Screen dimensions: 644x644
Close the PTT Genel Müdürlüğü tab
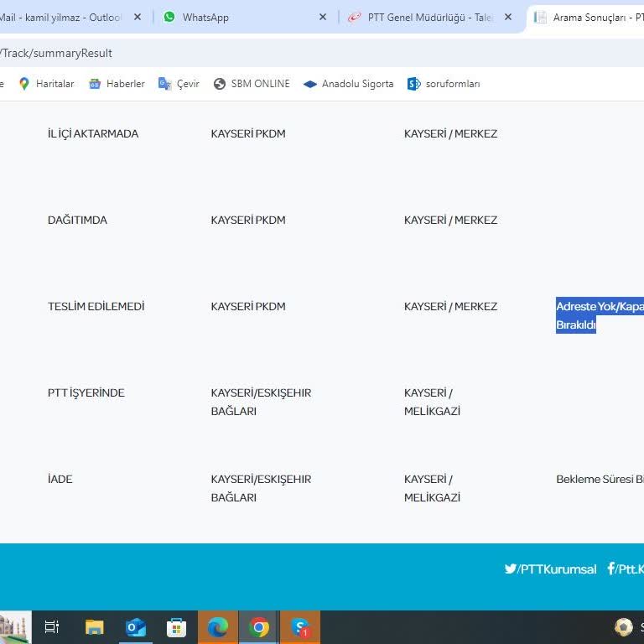click(x=508, y=17)
